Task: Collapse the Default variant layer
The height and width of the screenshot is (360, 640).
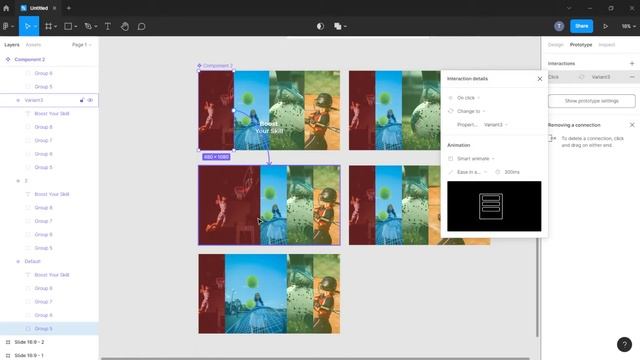Action: pos(18,261)
